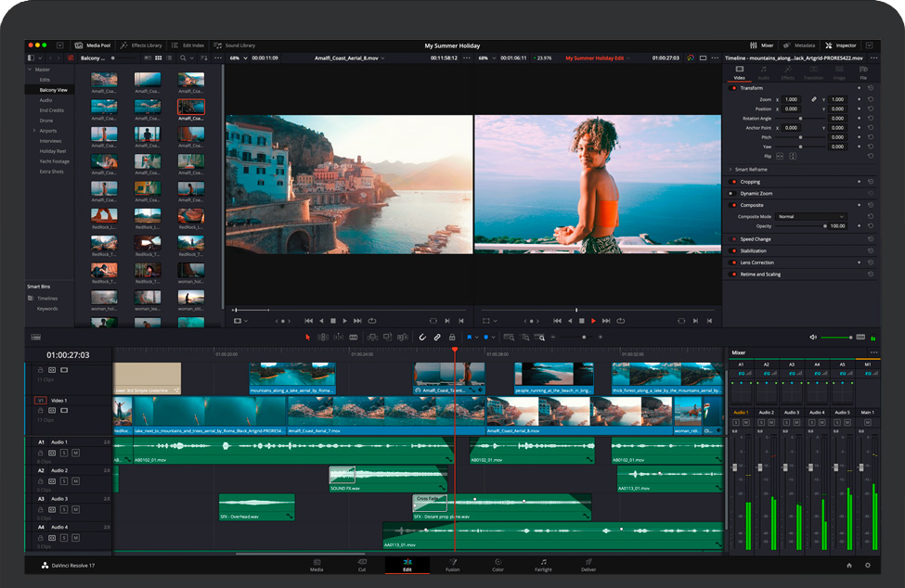Toggle the Dynamic Zoom switch
This screenshot has width=905, height=588.
tap(734, 193)
